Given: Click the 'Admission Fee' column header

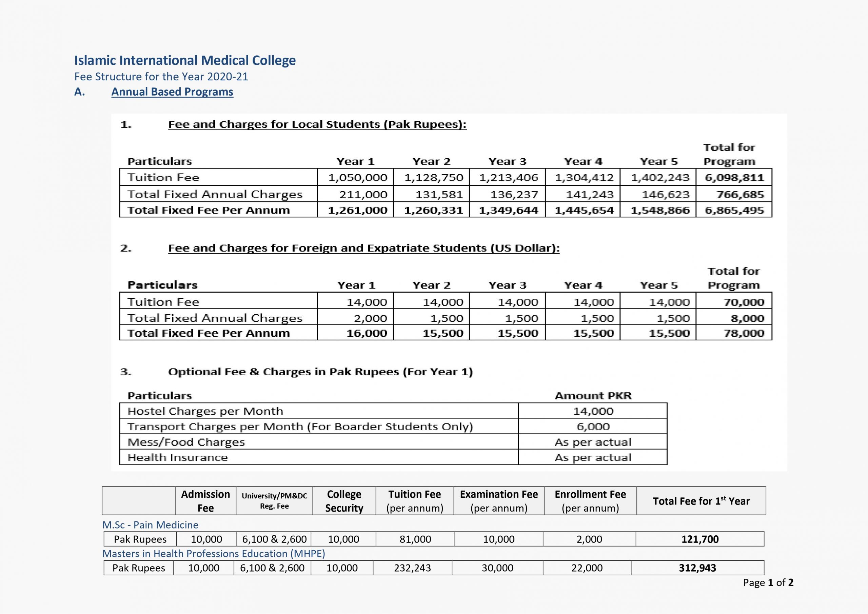Looking at the screenshot, I should pos(206,501).
